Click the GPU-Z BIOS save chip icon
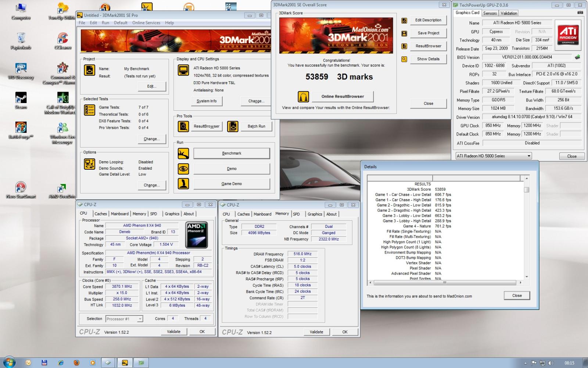Image resolution: width=588 pixels, height=368 pixels. click(577, 57)
